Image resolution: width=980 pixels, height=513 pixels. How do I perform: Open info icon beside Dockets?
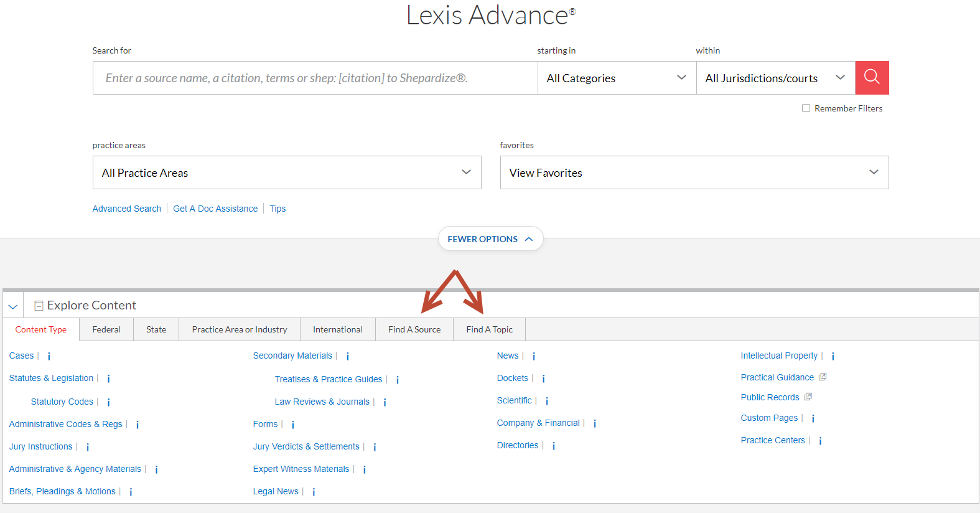(544, 379)
